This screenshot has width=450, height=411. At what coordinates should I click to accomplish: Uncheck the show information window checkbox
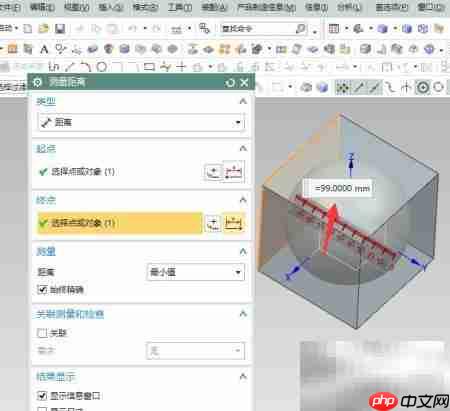click(42, 396)
